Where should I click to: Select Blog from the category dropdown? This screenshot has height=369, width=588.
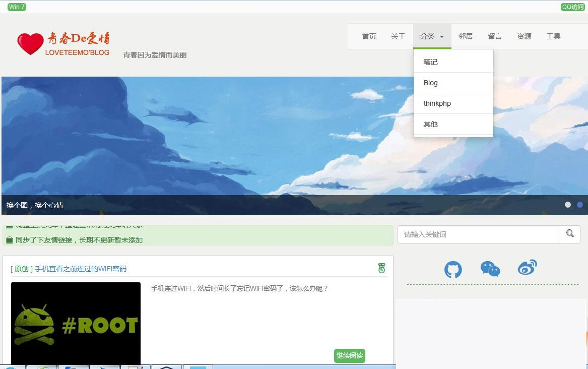pyautogui.click(x=431, y=83)
